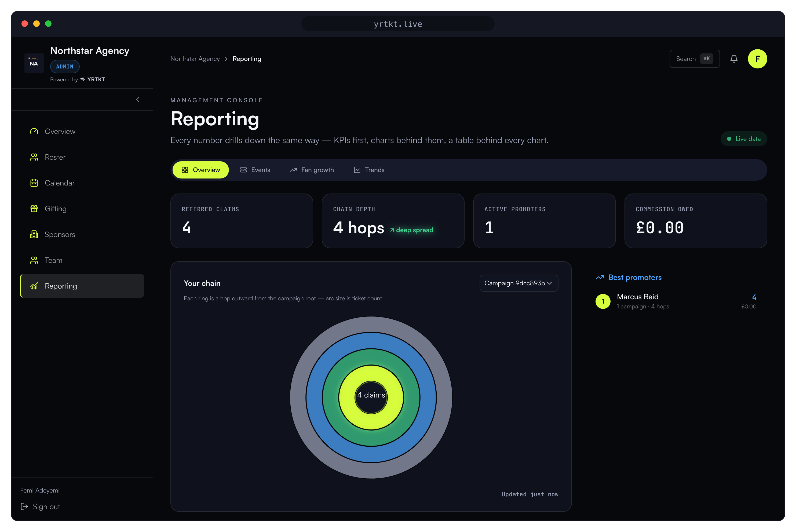Click the deep spread arrow icon
The image size is (796, 532).
pyautogui.click(x=392, y=230)
